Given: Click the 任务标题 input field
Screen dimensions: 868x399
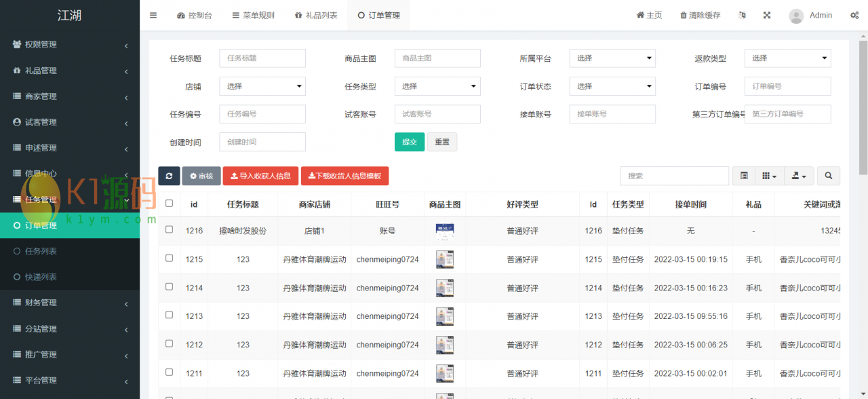Looking at the screenshot, I should (262, 58).
